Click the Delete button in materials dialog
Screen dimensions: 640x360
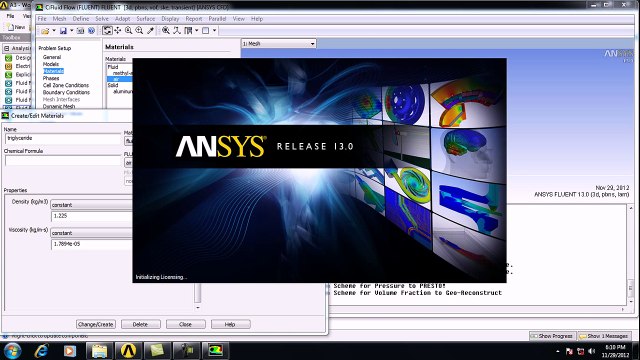coord(140,324)
